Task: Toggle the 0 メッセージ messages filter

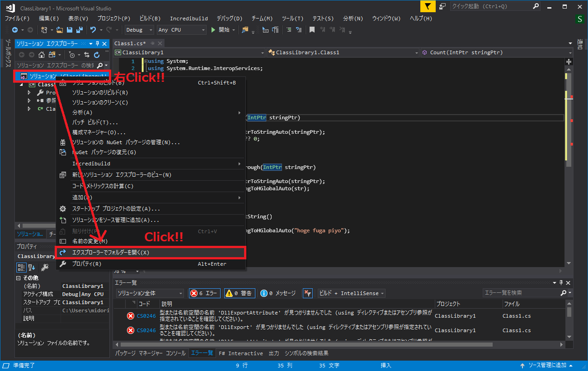Action: click(278, 293)
